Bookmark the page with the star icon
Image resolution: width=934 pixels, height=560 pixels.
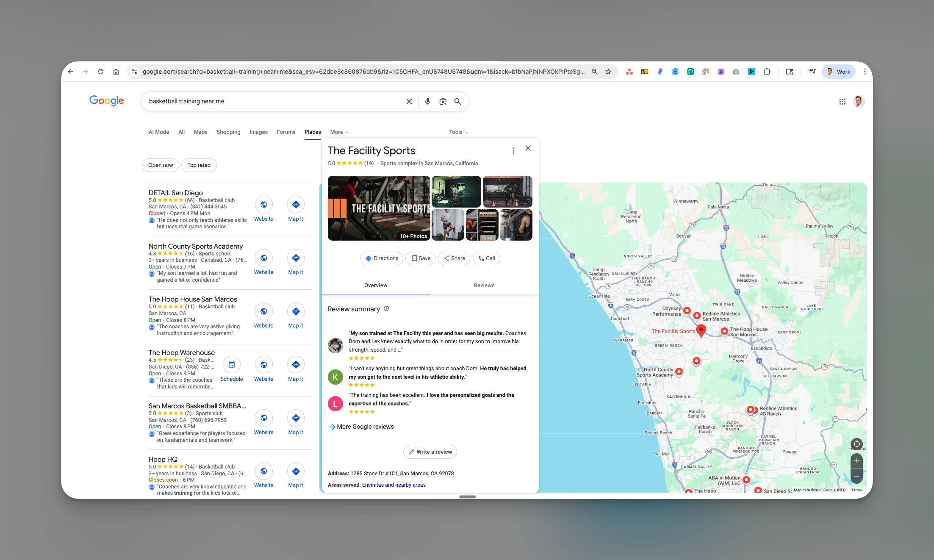609,71
